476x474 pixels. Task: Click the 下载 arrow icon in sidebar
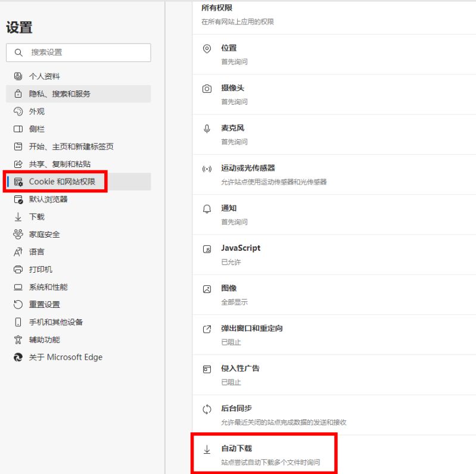click(x=18, y=217)
